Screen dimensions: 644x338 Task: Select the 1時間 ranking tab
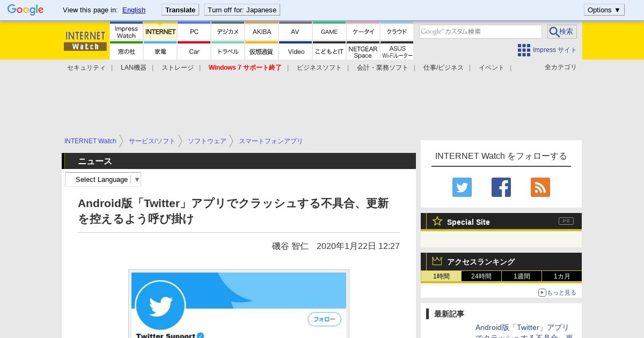pyautogui.click(x=441, y=276)
